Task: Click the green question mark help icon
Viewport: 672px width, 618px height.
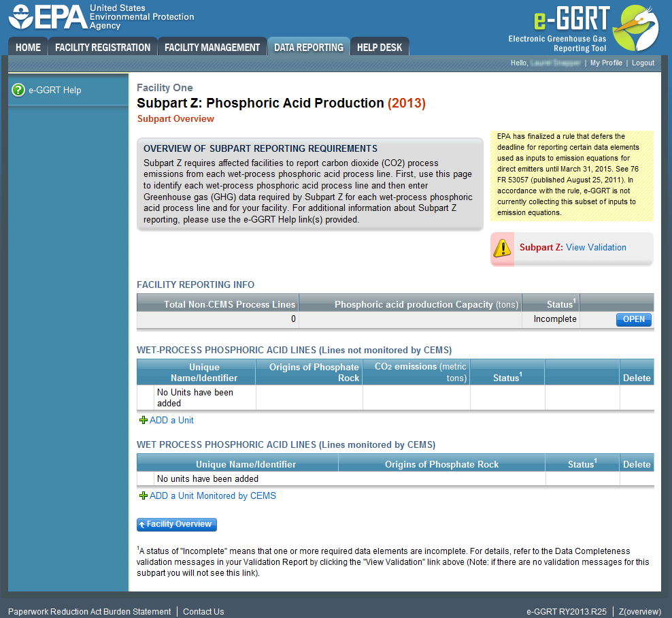Action: tap(18, 90)
